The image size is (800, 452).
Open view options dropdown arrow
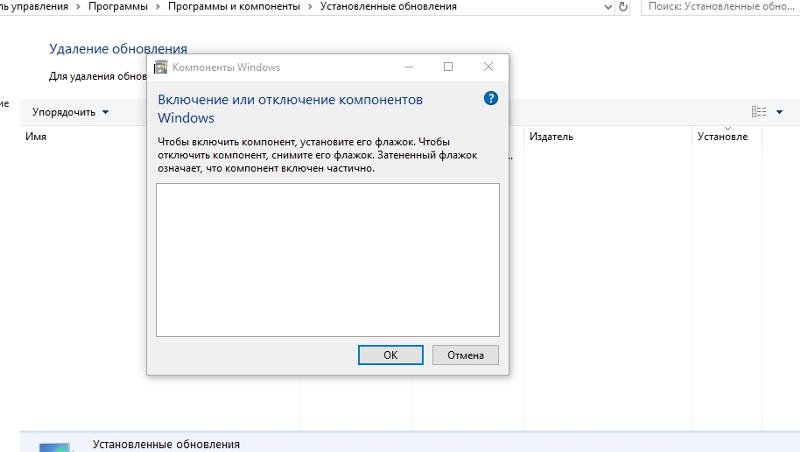point(779,112)
